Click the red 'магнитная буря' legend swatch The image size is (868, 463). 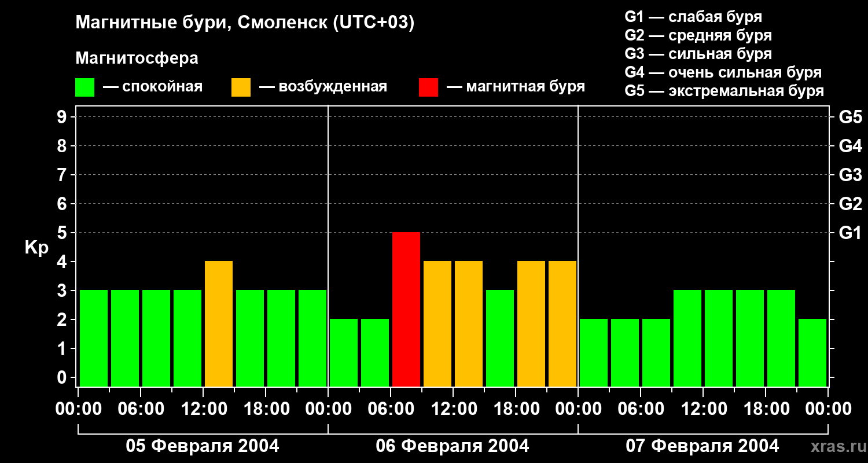point(428,87)
